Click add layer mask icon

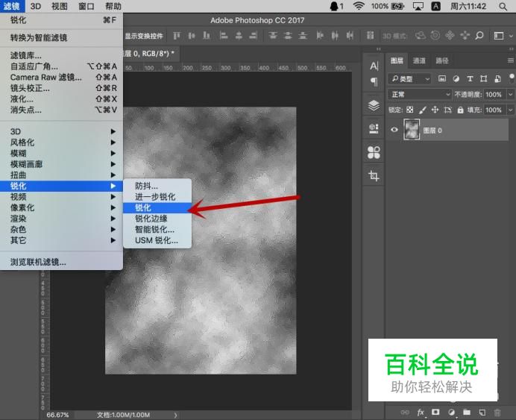click(435, 412)
